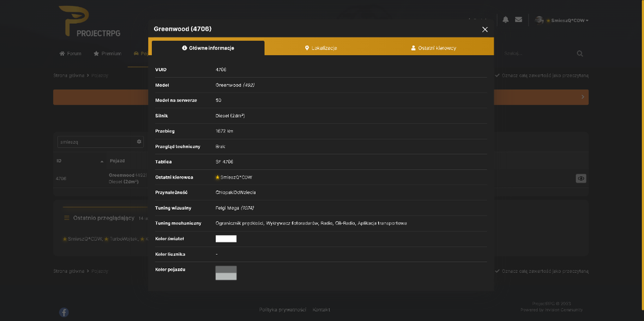
Task: Click bottom Strona główna breadcrumb
Action: pyautogui.click(x=69, y=271)
